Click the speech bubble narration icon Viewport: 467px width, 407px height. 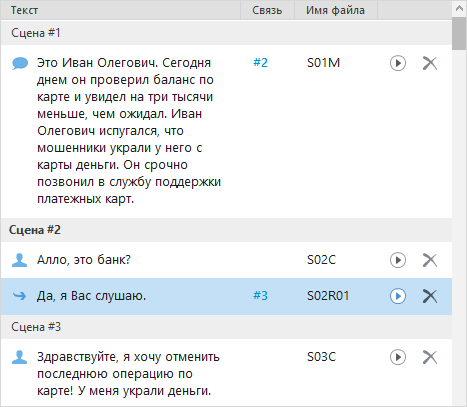pos(20,63)
